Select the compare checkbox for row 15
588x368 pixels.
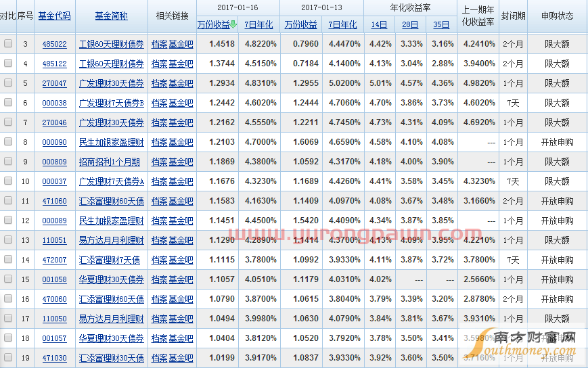8,279
